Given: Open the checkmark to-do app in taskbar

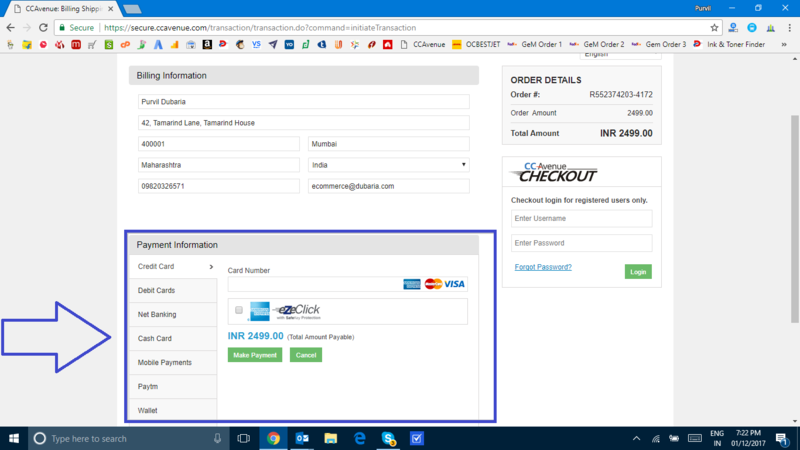Looking at the screenshot, I should 417,438.
